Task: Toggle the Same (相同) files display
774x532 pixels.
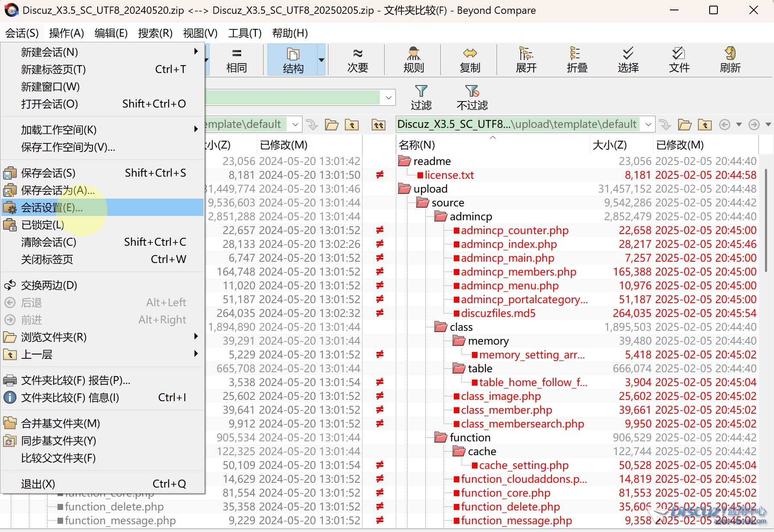Action: pyautogui.click(x=236, y=60)
